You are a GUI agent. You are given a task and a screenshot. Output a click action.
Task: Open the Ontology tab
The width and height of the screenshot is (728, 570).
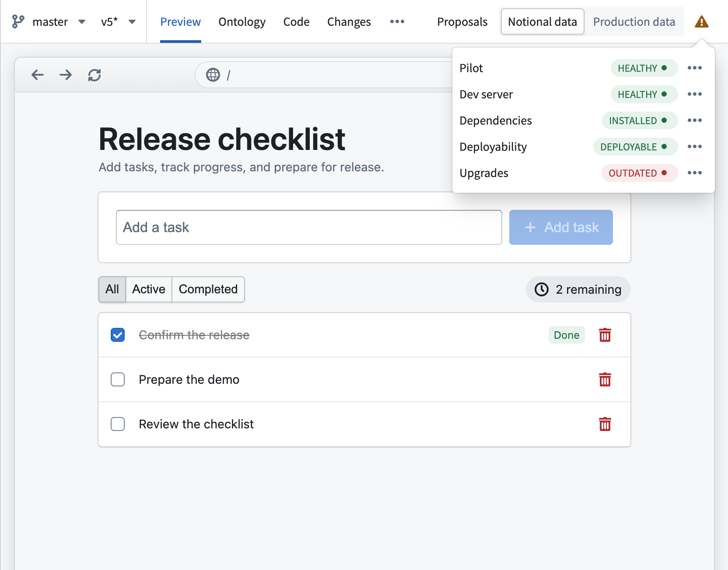pyautogui.click(x=242, y=21)
